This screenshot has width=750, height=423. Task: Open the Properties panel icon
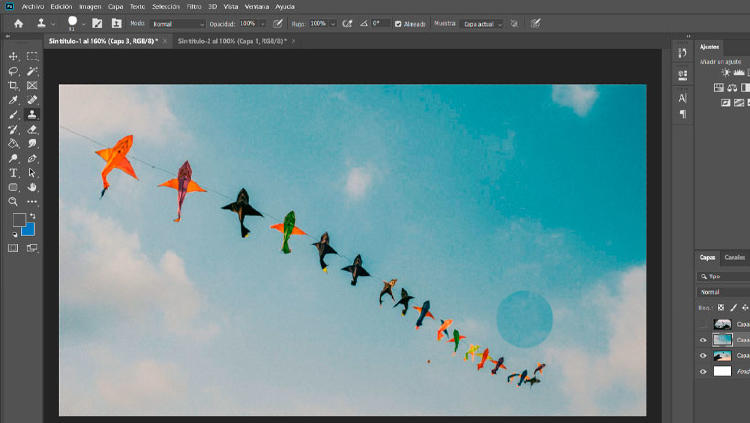[x=683, y=74]
